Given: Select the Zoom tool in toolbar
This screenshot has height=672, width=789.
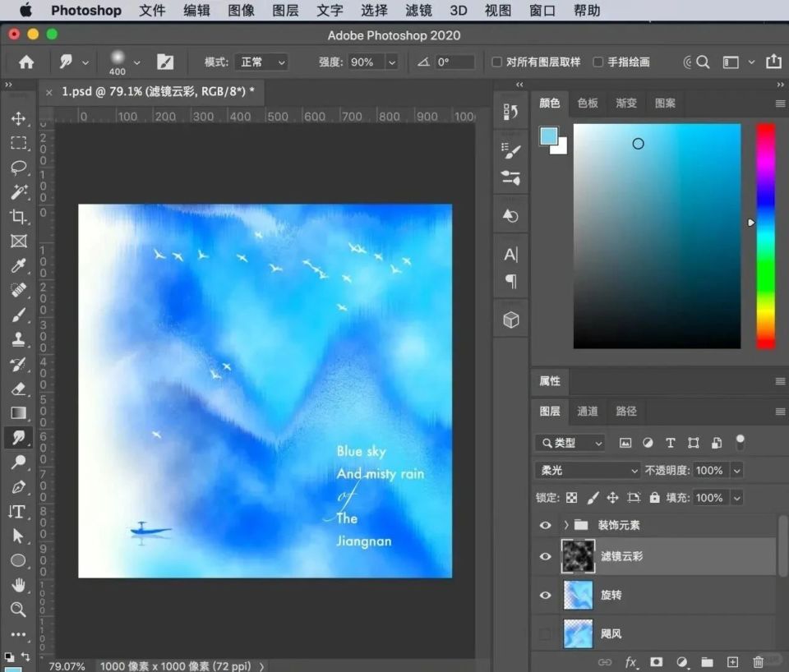Looking at the screenshot, I should point(18,610).
